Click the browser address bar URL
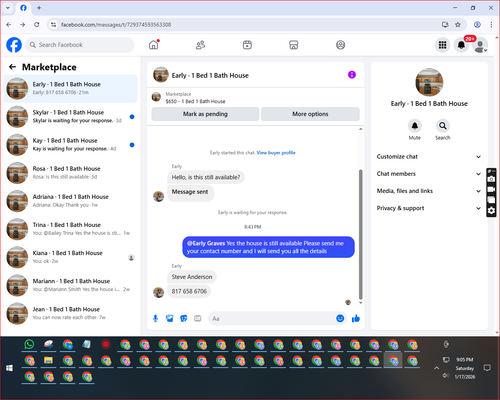 point(116,25)
